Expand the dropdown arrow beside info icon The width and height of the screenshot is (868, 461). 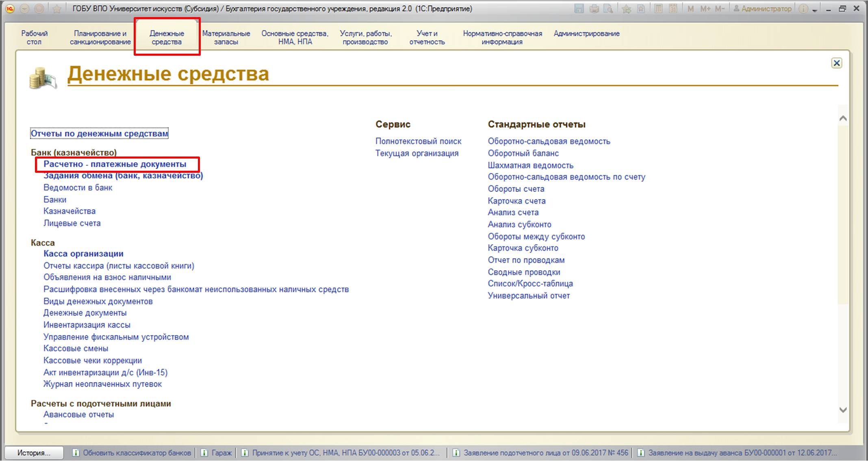pos(815,10)
